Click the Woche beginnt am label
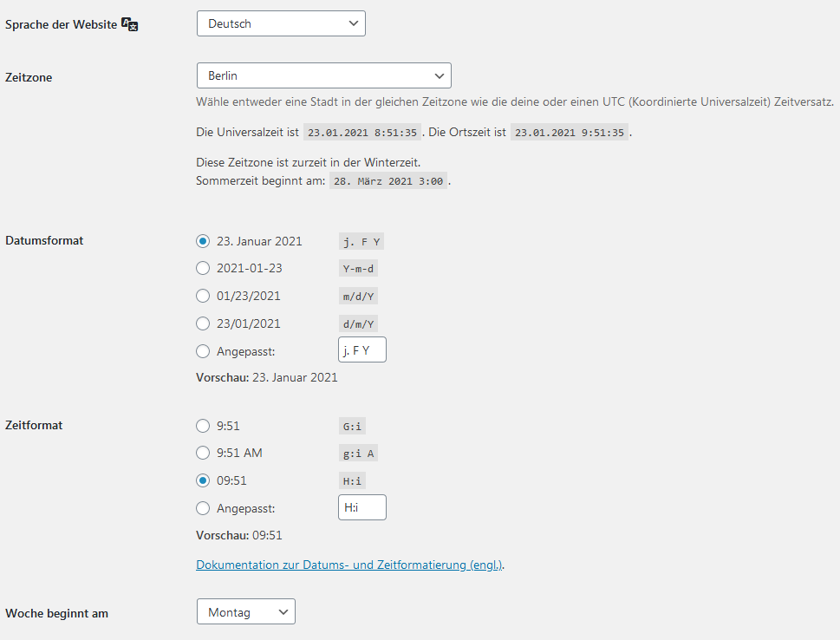Image resolution: width=840 pixels, height=640 pixels. click(56, 613)
